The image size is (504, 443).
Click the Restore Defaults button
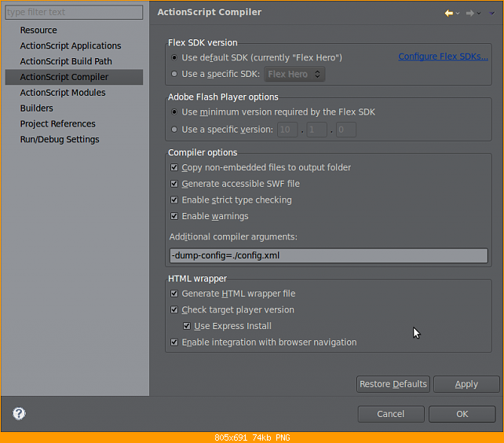click(393, 384)
